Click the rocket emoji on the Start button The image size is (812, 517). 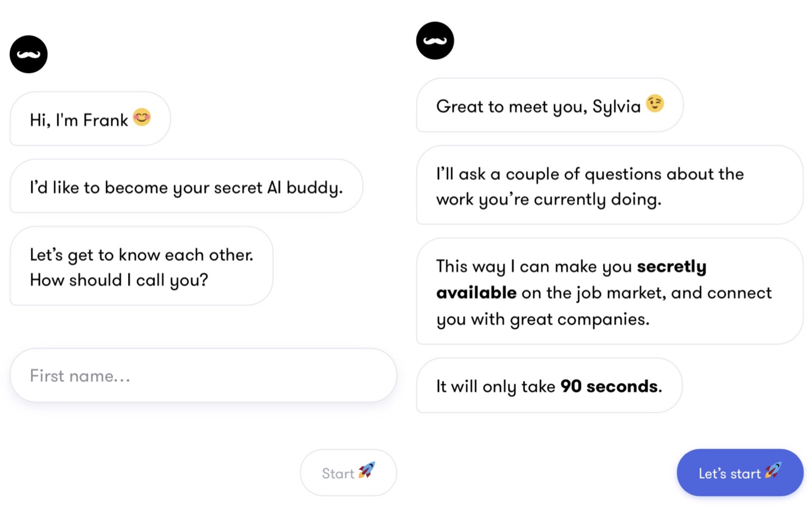(366, 471)
